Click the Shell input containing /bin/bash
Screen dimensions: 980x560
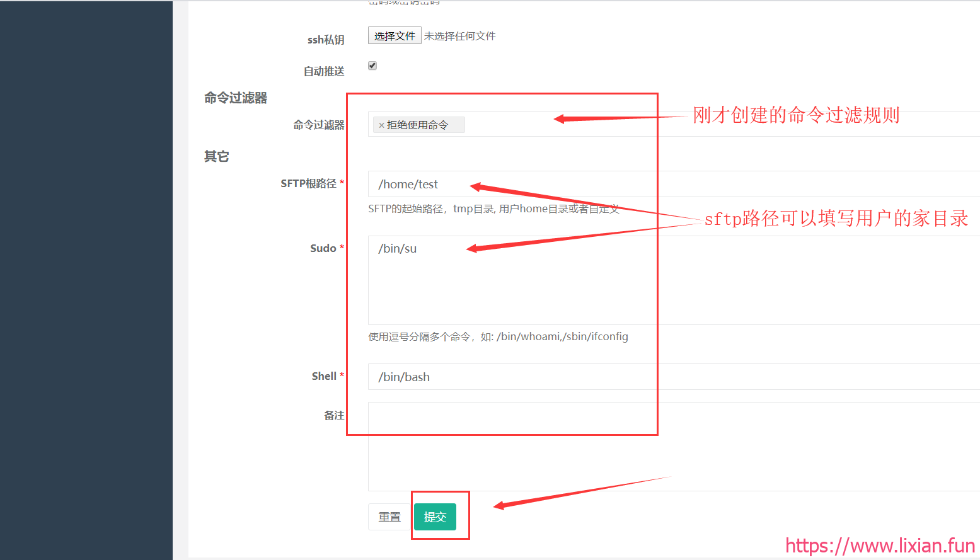[x=674, y=377]
